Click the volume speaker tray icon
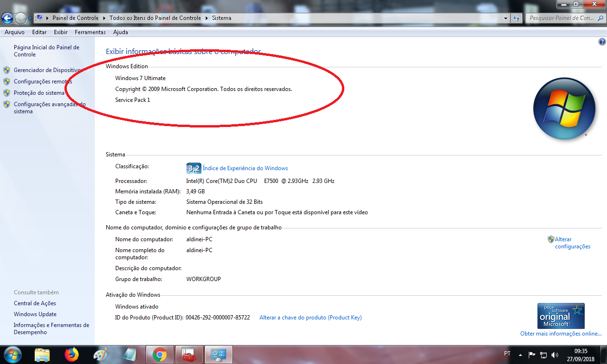Image resolution: width=607 pixels, height=364 pixels. [555, 355]
